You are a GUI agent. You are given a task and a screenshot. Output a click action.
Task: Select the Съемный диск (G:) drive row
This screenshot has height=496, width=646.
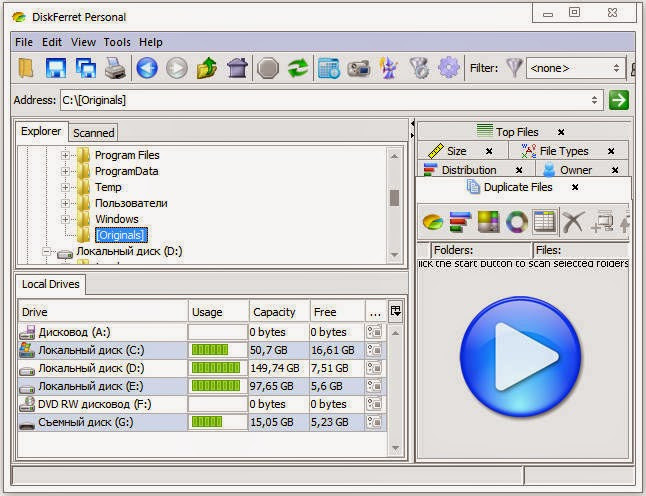(x=202, y=422)
